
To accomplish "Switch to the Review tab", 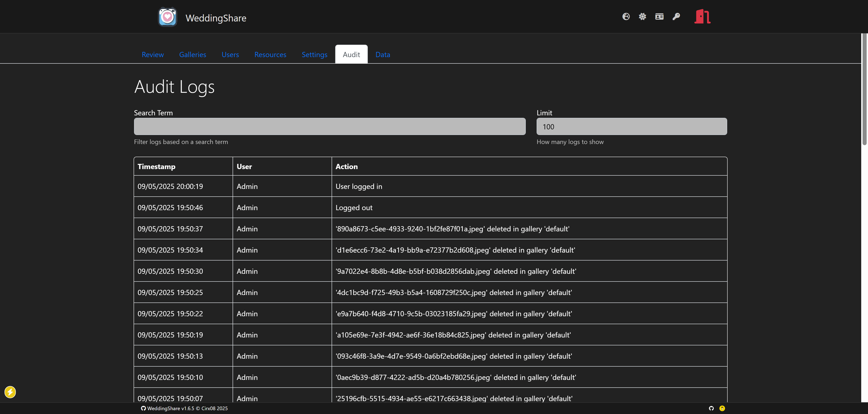I will 153,55.
